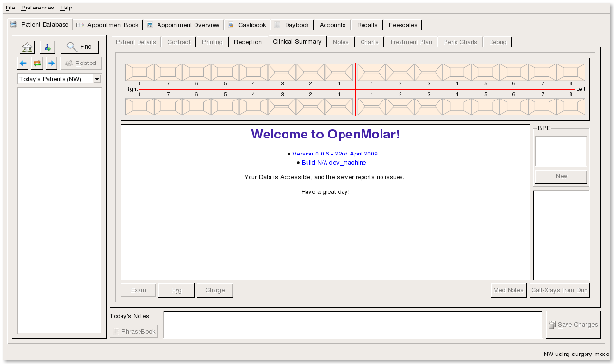Select the Treatment Plan sub-tab
Image resolution: width=614 pixels, height=364 pixels.
point(411,42)
